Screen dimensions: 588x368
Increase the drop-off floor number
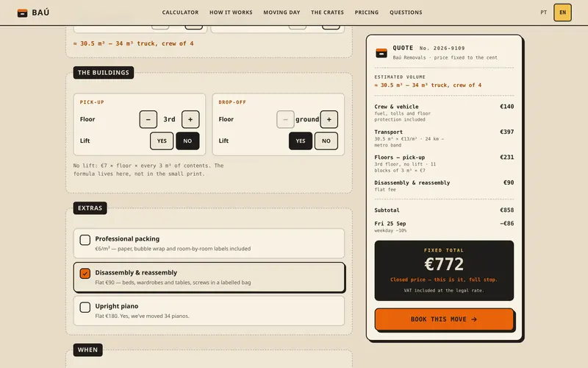click(329, 119)
